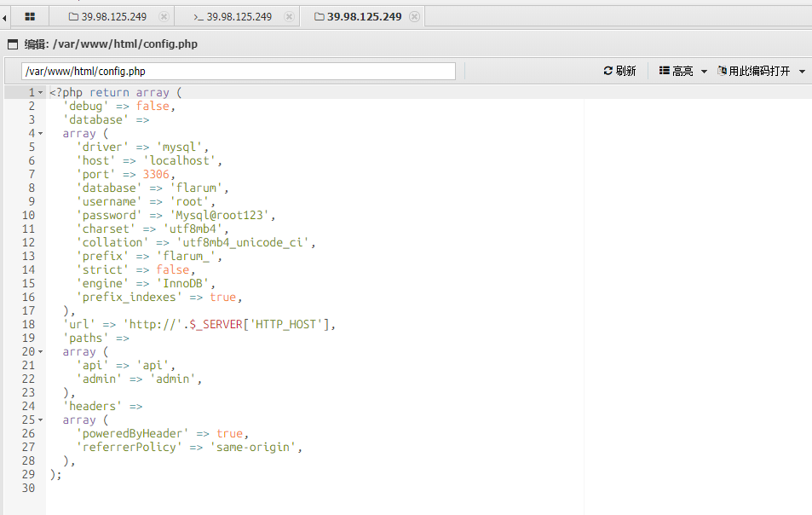Open the 高亮 dropdown arrow
Viewport: 812px width, 515px height.
(704, 72)
